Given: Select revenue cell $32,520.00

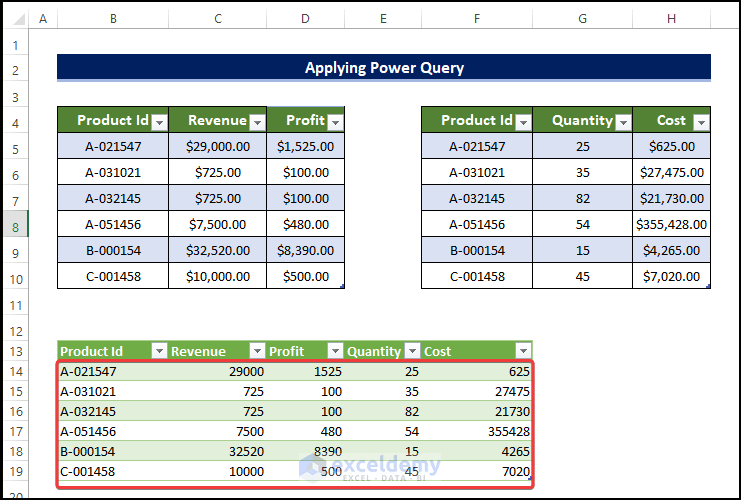Looking at the screenshot, I should click(218, 250).
